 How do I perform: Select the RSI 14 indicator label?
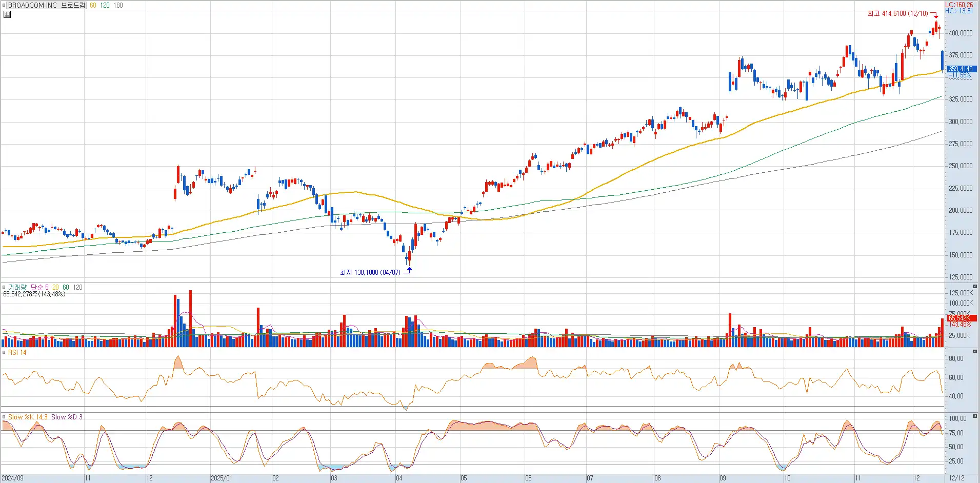17,352
